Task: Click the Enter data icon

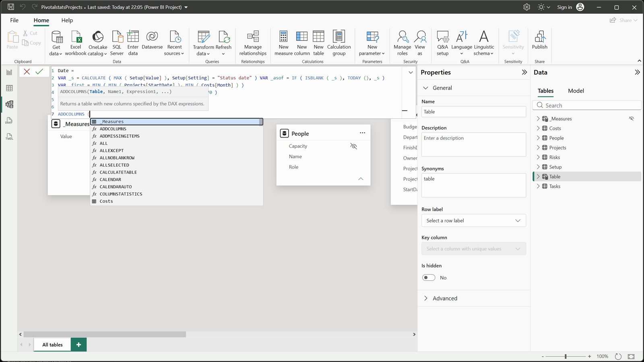Action: pos(133,37)
